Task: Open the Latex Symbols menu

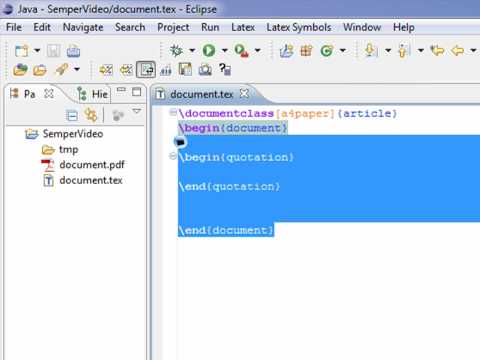Action: point(299,27)
